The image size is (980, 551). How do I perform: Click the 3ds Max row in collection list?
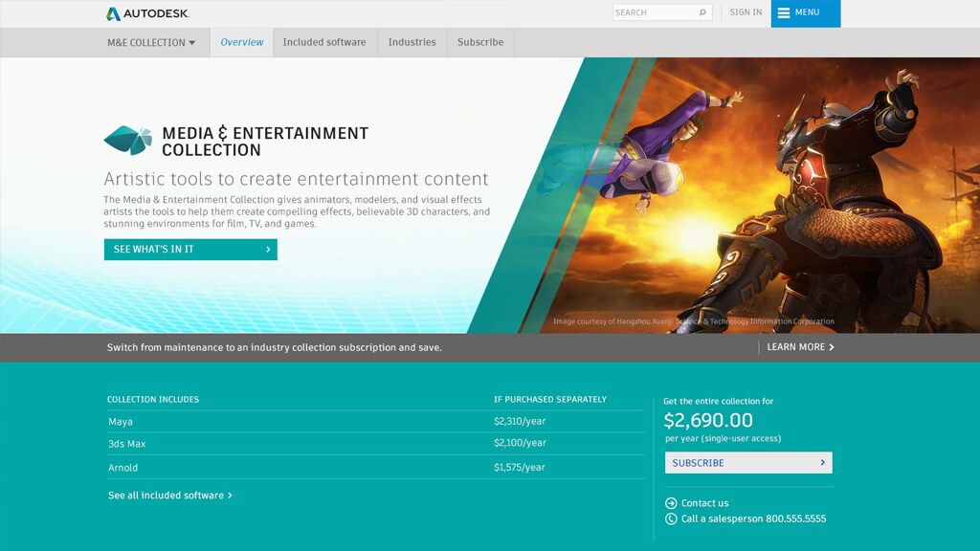[x=375, y=444]
